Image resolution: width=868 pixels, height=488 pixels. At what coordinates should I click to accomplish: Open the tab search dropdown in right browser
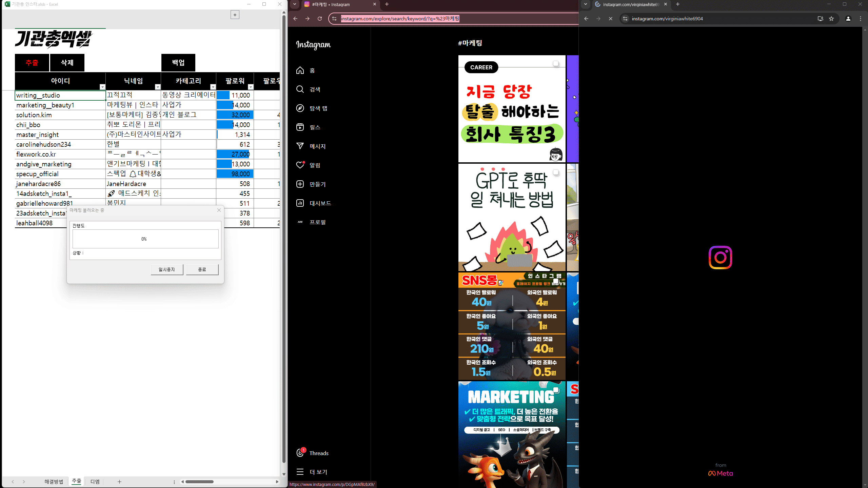click(x=586, y=4)
